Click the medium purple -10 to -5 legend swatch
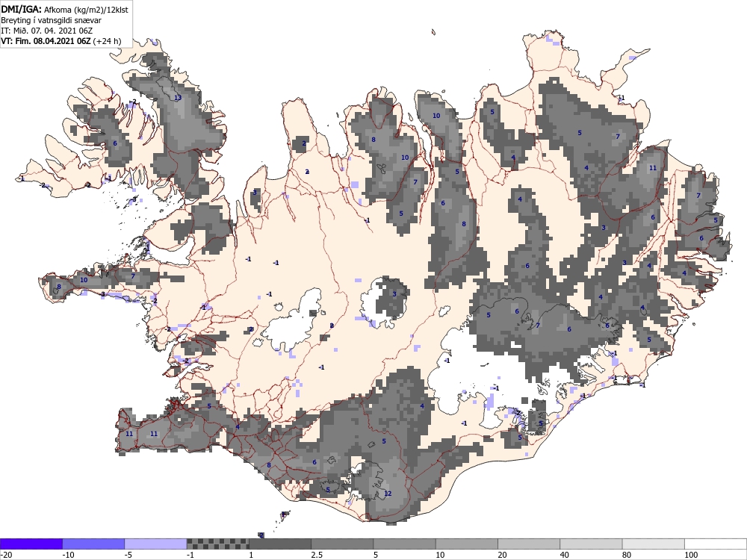The image size is (747, 560). point(93,544)
